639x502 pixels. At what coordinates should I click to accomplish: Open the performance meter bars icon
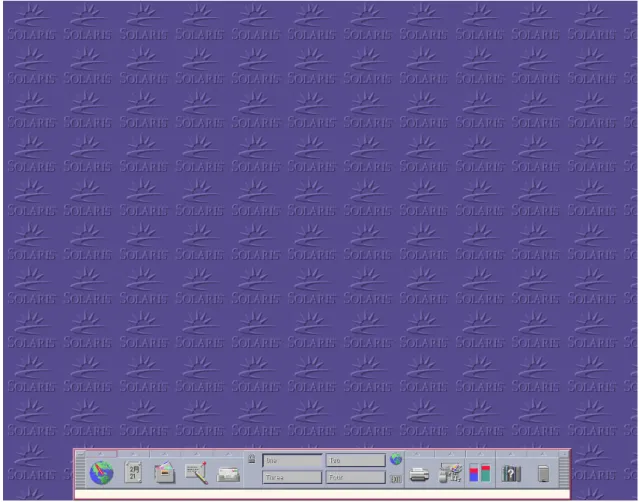[x=480, y=472]
